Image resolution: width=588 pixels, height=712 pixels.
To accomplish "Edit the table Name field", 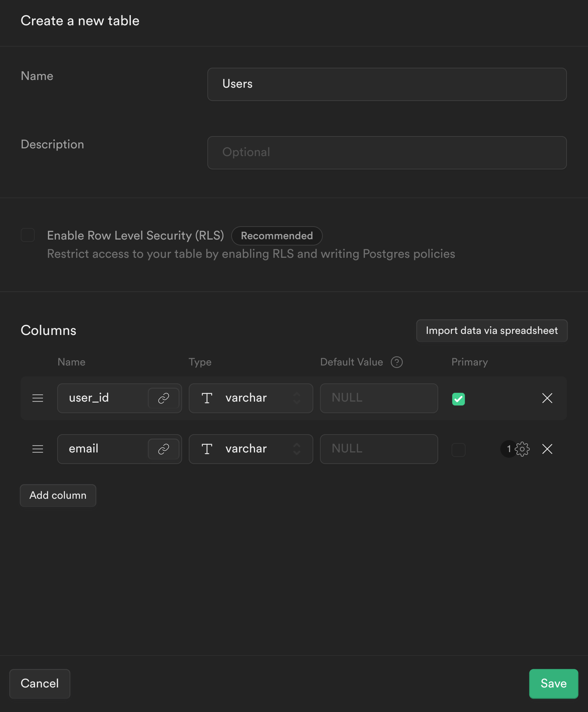I will (387, 84).
